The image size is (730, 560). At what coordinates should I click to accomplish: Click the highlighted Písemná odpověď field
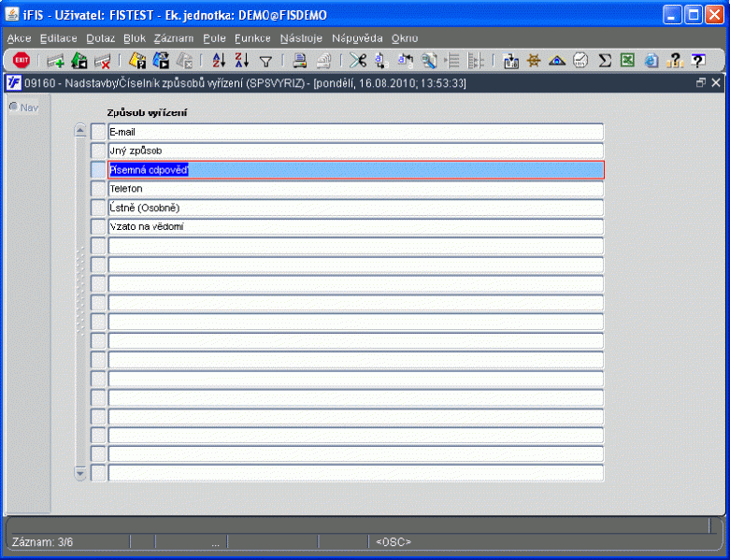click(356, 170)
